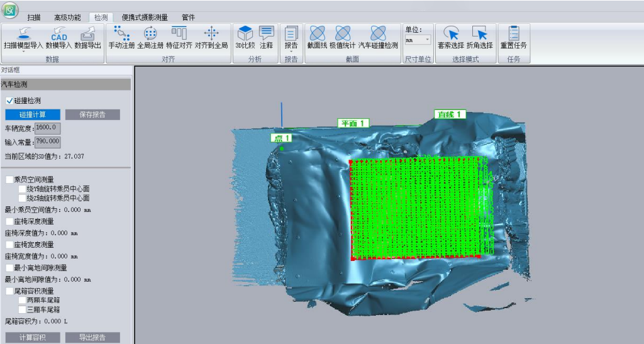Select the 特征对齐 feature alignment tool
This screenshot has height=344, width=644.
coord(179,34)
